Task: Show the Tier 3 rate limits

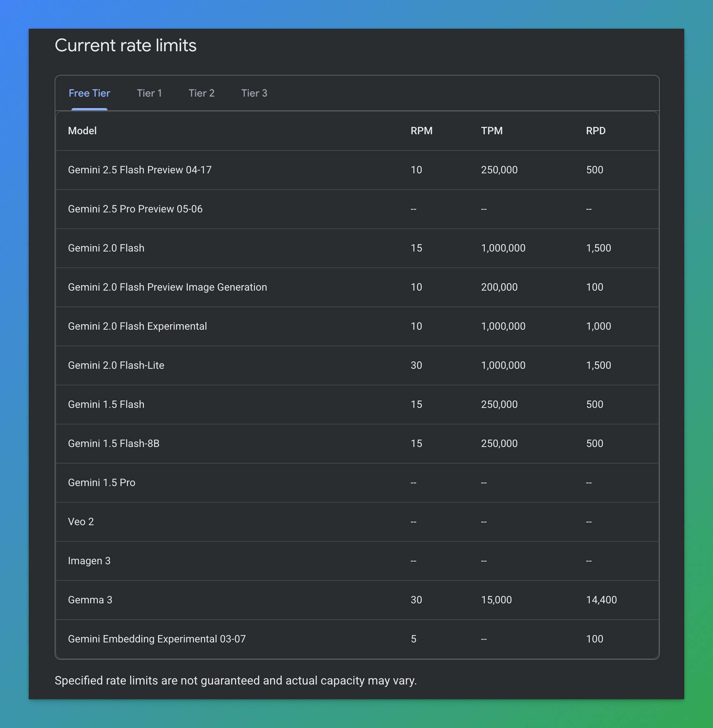Action: pyautogui.click(x=254, y=93)
